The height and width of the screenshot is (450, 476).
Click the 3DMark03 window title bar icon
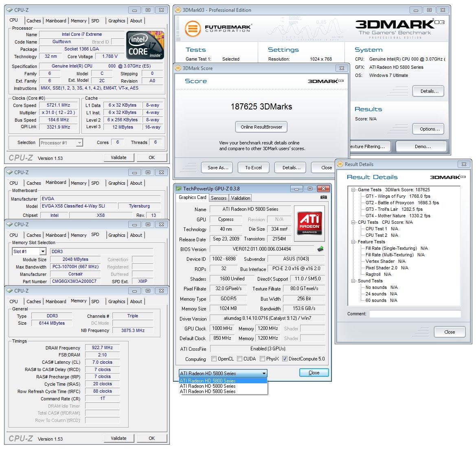(178, 10)
